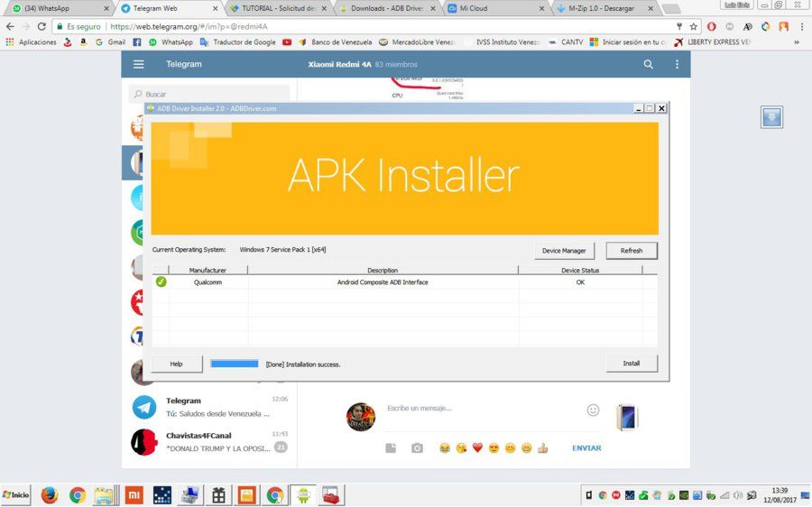
Task: Open the Facebook bookmark icon
Action: [137, 41]
